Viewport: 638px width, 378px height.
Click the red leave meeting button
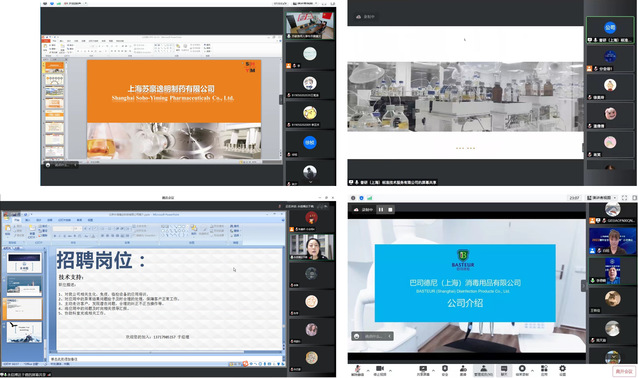624,371
